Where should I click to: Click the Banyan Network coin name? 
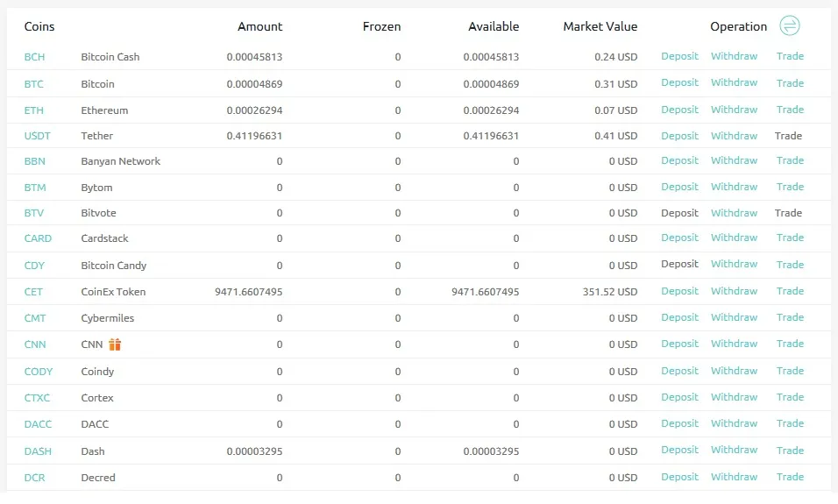coord(121,161)
